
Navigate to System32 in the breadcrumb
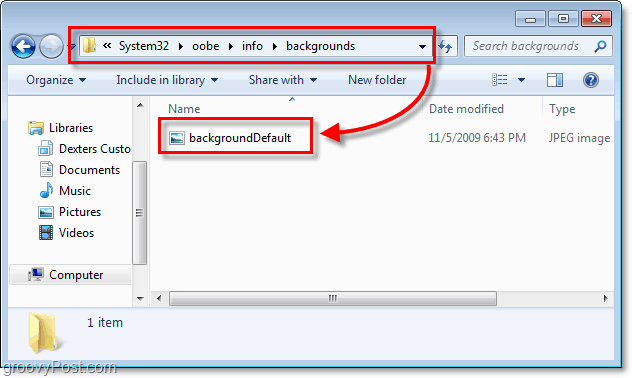pos(143,46)
